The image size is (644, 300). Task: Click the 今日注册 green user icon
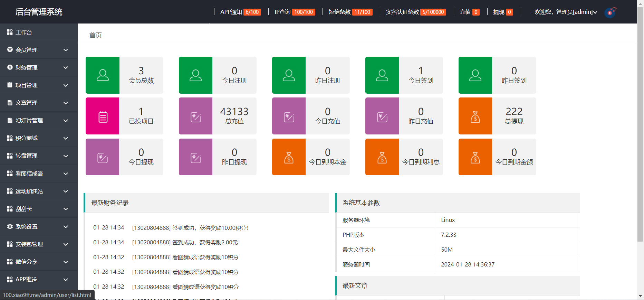(x=195, y=75)
